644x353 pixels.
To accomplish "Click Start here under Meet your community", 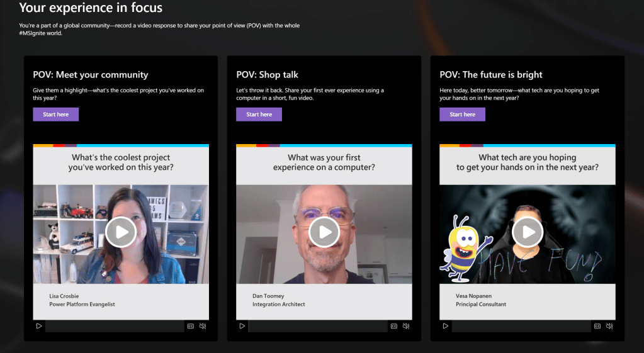I will [x=56, y=115].
